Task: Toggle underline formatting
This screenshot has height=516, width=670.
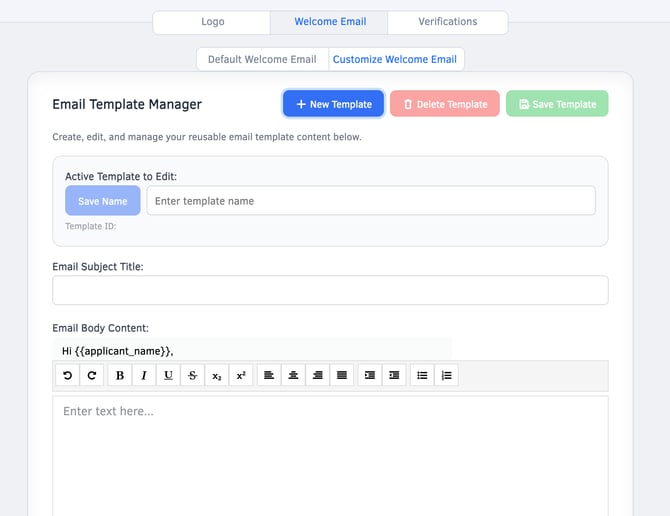Action: point(168,375)
